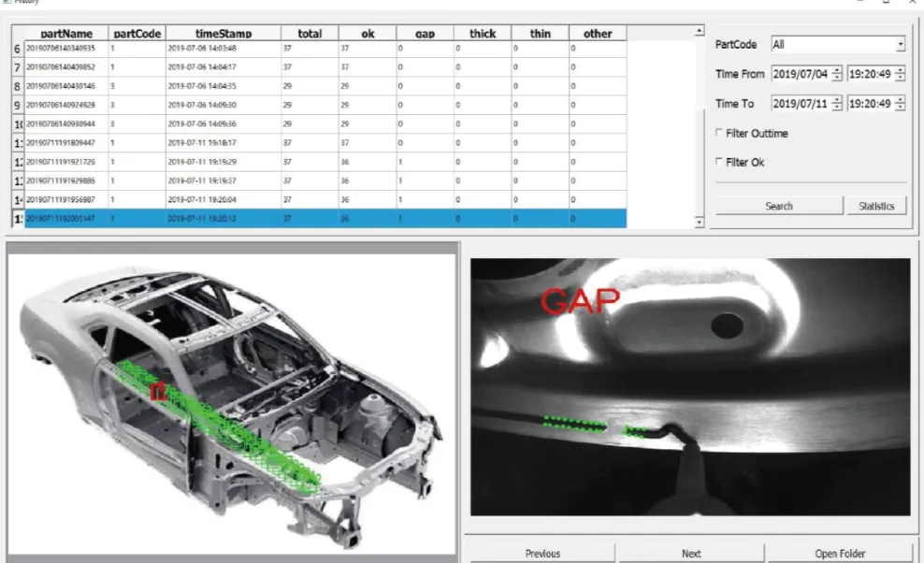
Task: Click the Open Folder button
Action: pyautogui.click(x=838, y=553)
